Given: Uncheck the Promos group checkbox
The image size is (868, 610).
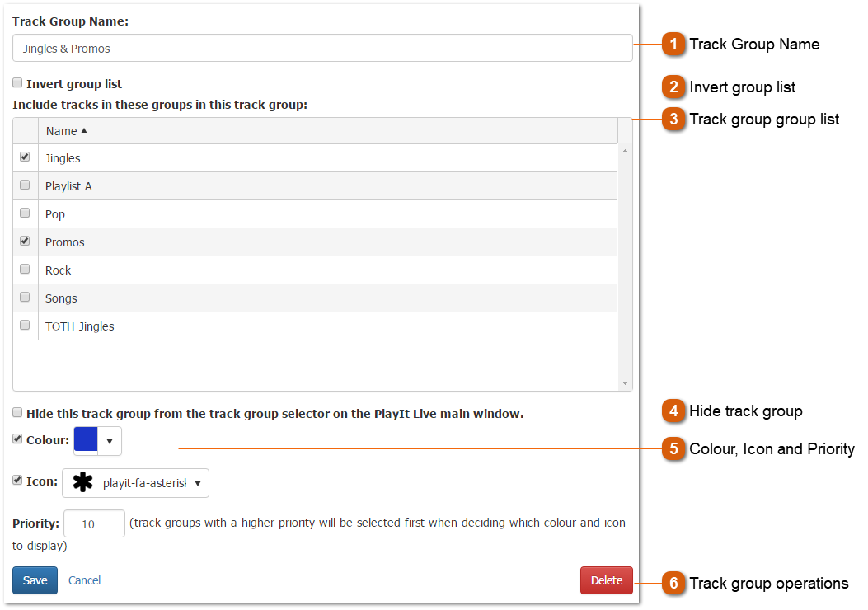Looking at the screenshot, I should click(x=25, y=240).
